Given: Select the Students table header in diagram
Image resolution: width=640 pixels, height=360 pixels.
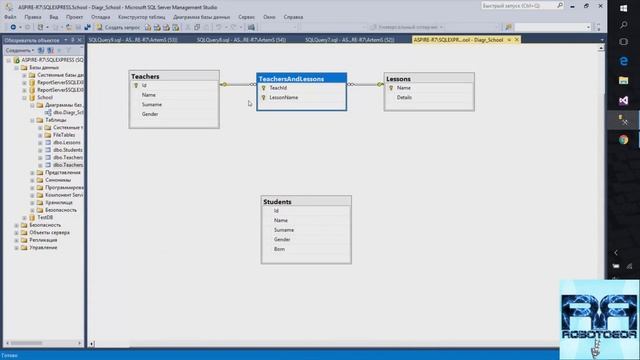Looking at the screenshot, I should 306,202.
